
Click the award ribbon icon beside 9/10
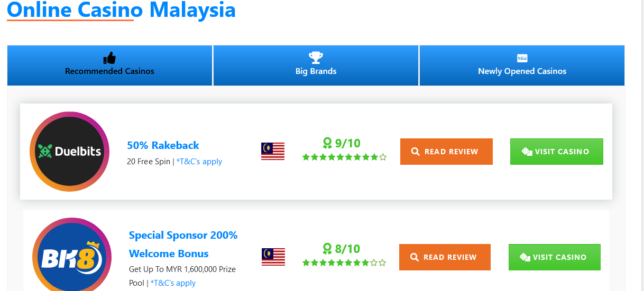tap(327, 143)
